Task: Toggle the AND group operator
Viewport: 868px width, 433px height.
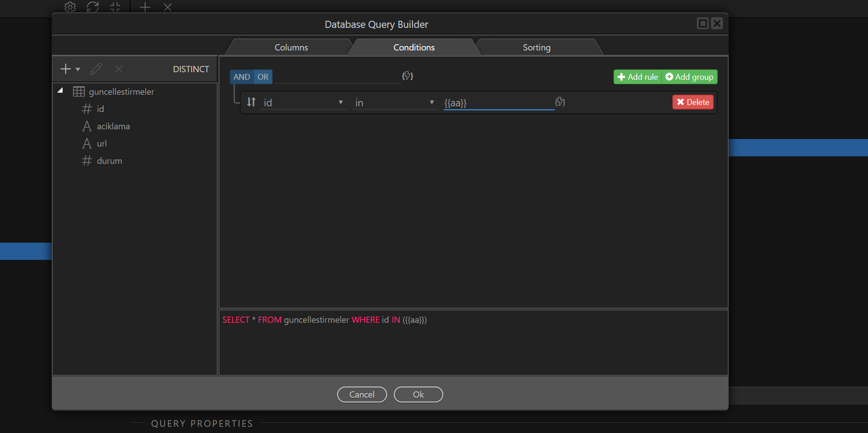Action: (242, 77)
